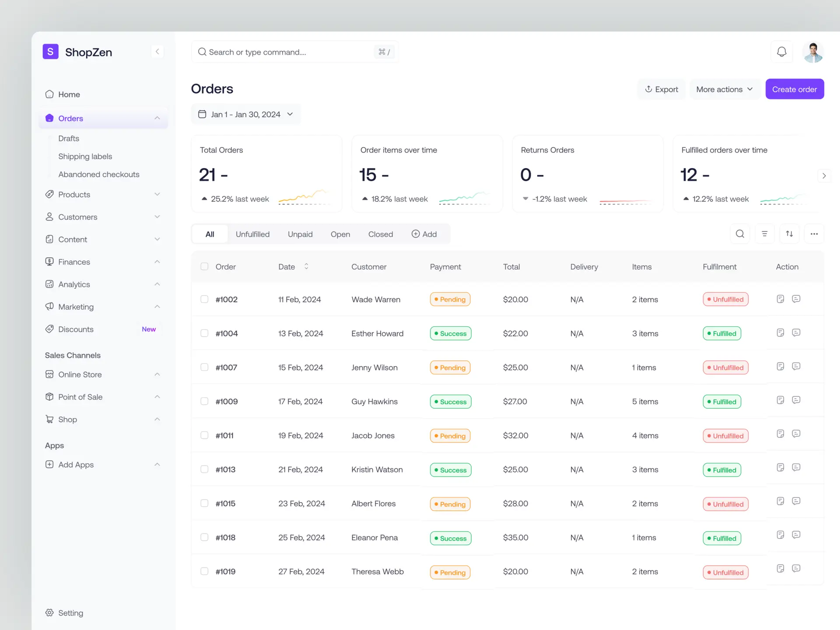Click the Home sidebar item
The height and width of the screenshot is (630, 840).
(x=103, y=94)
